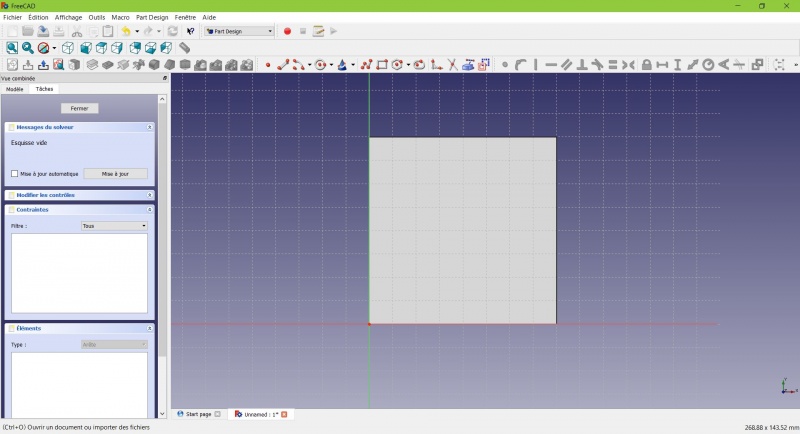Collapse the Messages du solveur panel
The height and width of the screenshot is (434, 800).
click(149, 127)
